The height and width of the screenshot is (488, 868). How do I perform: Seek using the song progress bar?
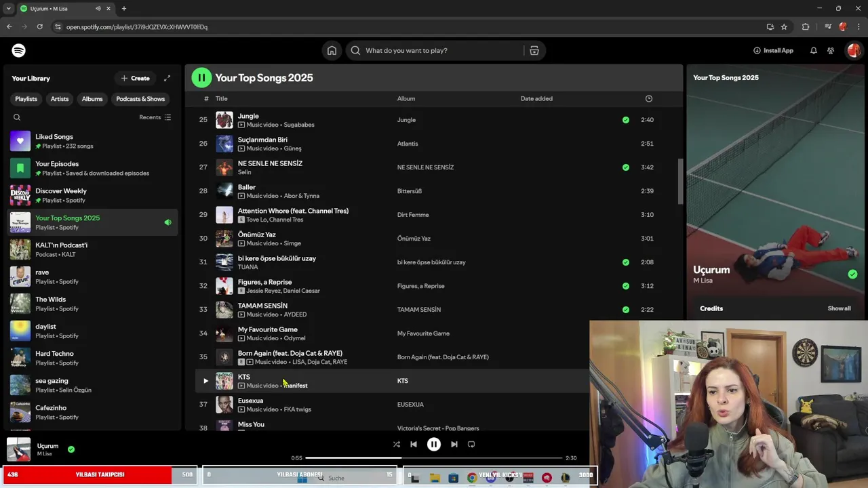point(434,458)
